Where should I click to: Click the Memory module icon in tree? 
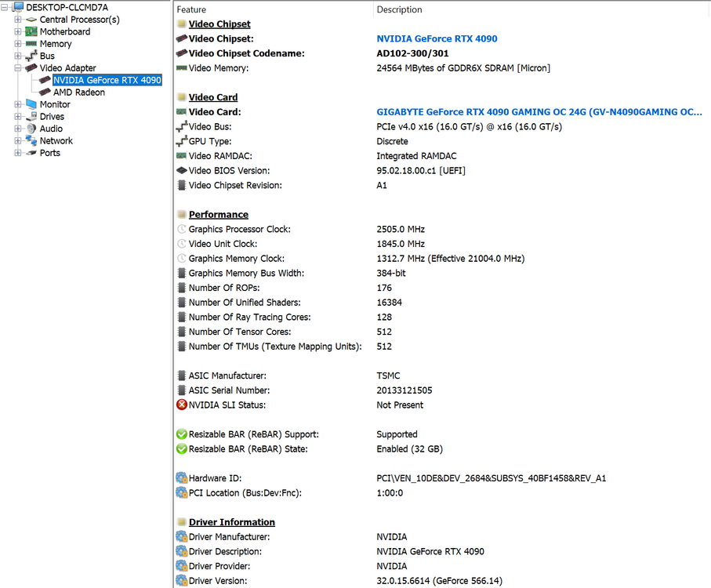[31, 44]
